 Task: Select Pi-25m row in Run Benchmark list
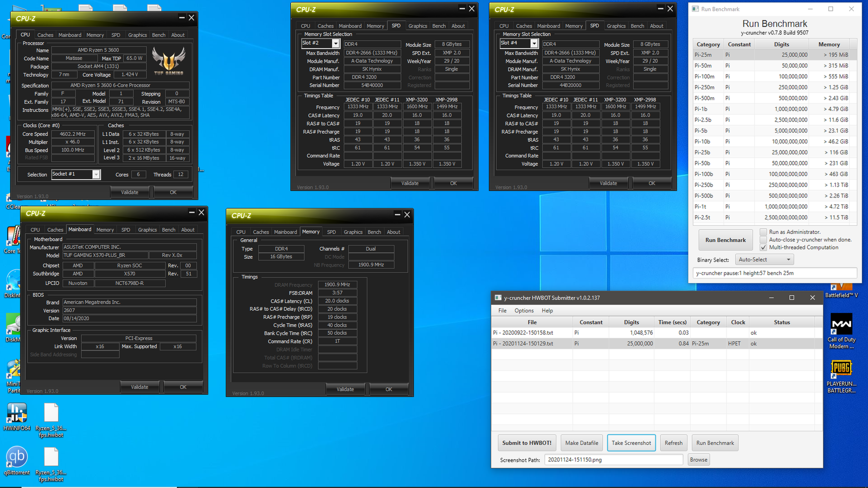[775, 55]
